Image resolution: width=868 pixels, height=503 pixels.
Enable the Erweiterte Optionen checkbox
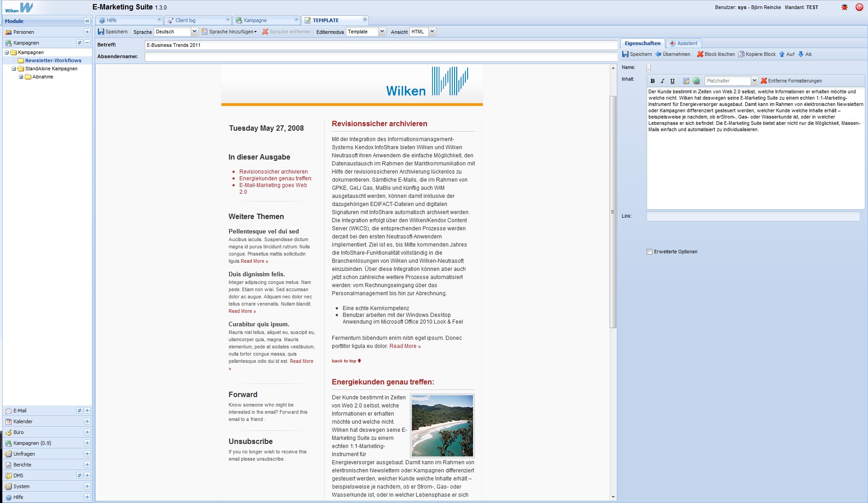[650, 252]
